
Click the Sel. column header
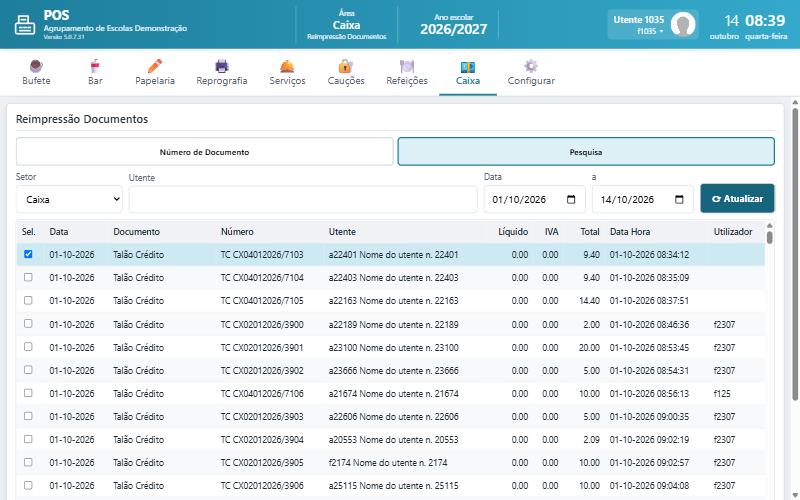point(29,232)
